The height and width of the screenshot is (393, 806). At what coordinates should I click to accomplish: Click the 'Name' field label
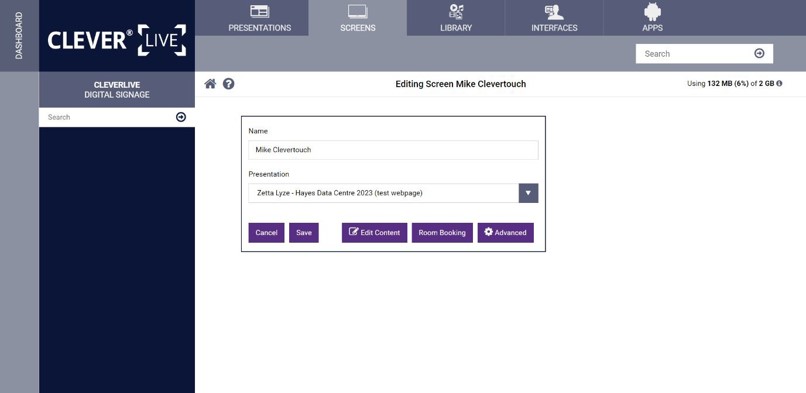pyautogui.click(x=258, y=131)
